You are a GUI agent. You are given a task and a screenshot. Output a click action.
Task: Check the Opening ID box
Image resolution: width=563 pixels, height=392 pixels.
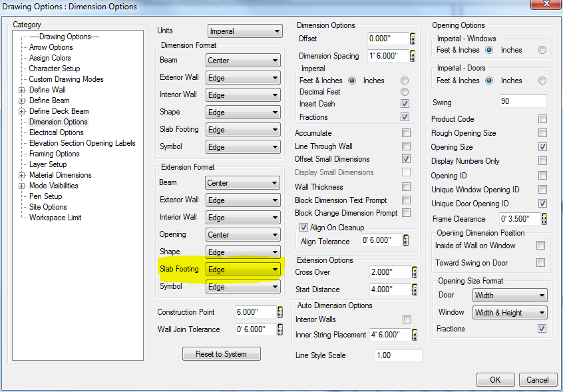click(542, 176)
